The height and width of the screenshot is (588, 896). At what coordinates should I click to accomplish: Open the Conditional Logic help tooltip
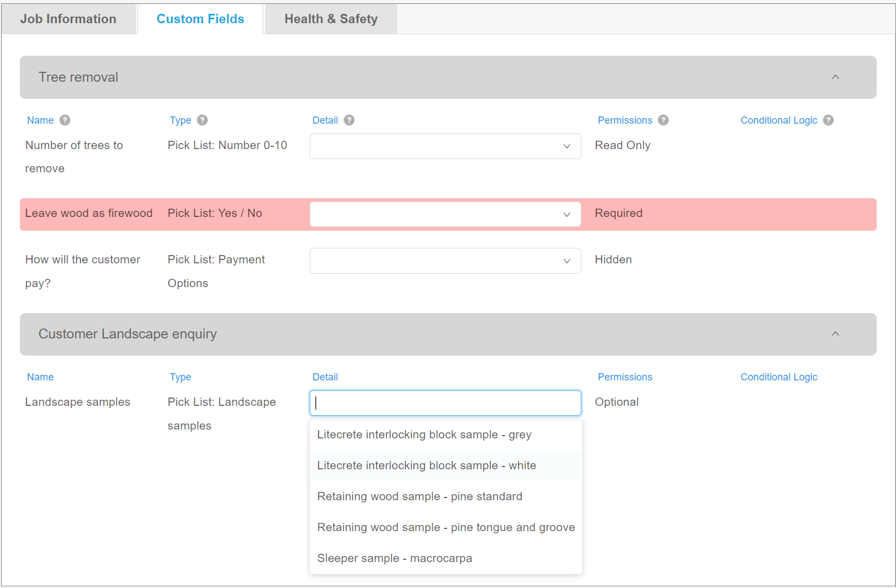828,120
